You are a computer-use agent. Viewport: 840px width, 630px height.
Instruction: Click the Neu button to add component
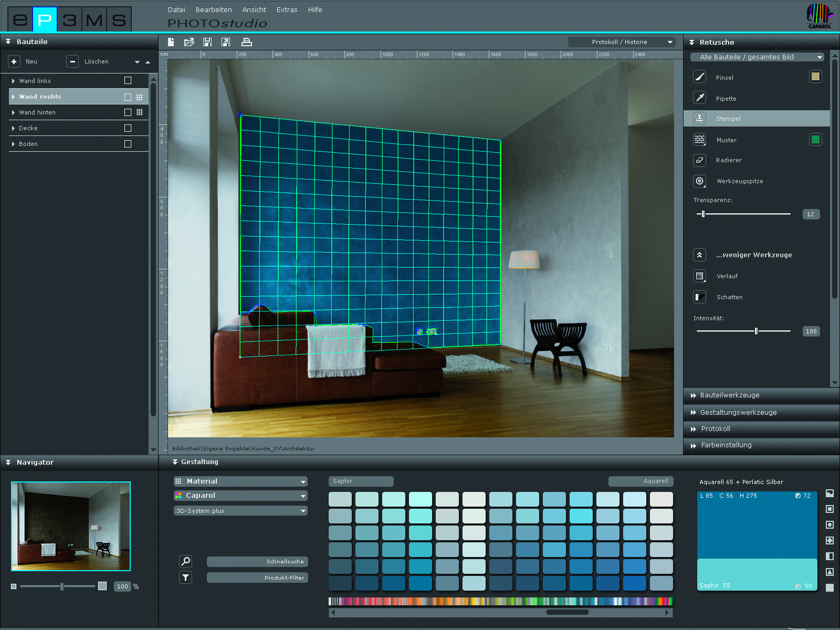pyautogui.click(x=14, y=61)
